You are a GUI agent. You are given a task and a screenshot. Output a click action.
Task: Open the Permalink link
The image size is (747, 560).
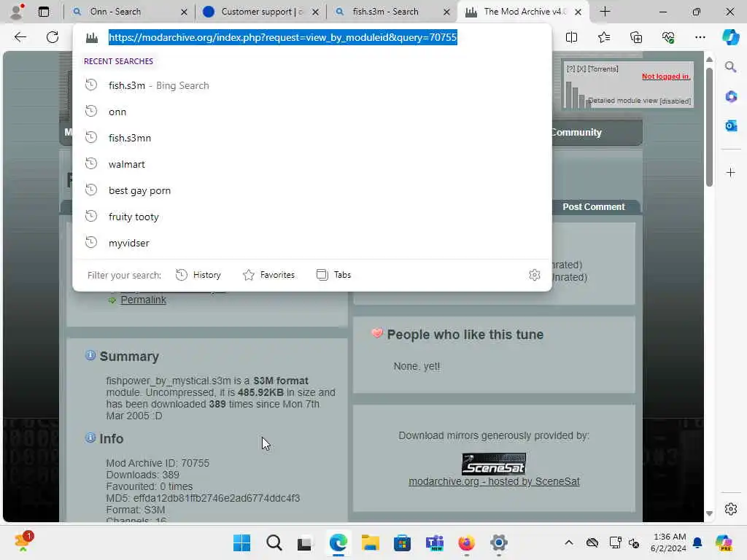[144, 300]
